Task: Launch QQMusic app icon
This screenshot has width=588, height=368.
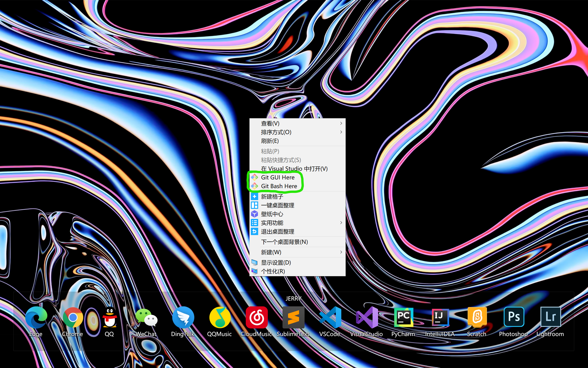Action: coord(220,317)
